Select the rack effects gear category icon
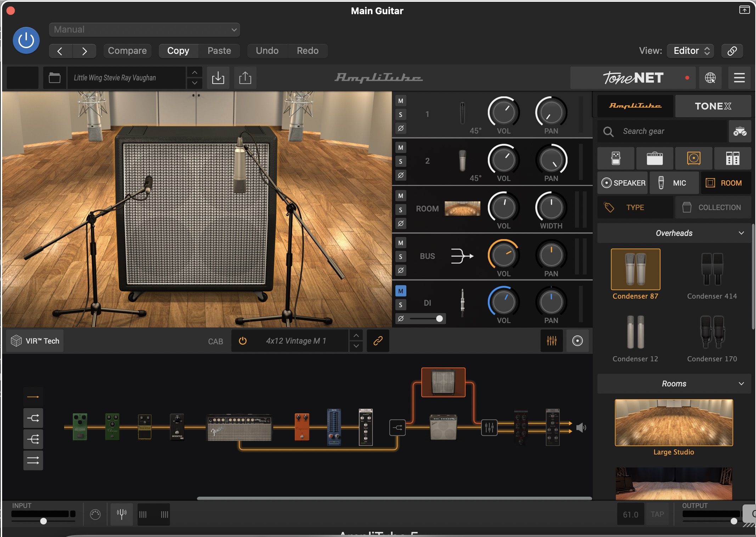The image size is (756, 537). pos(733,158)
